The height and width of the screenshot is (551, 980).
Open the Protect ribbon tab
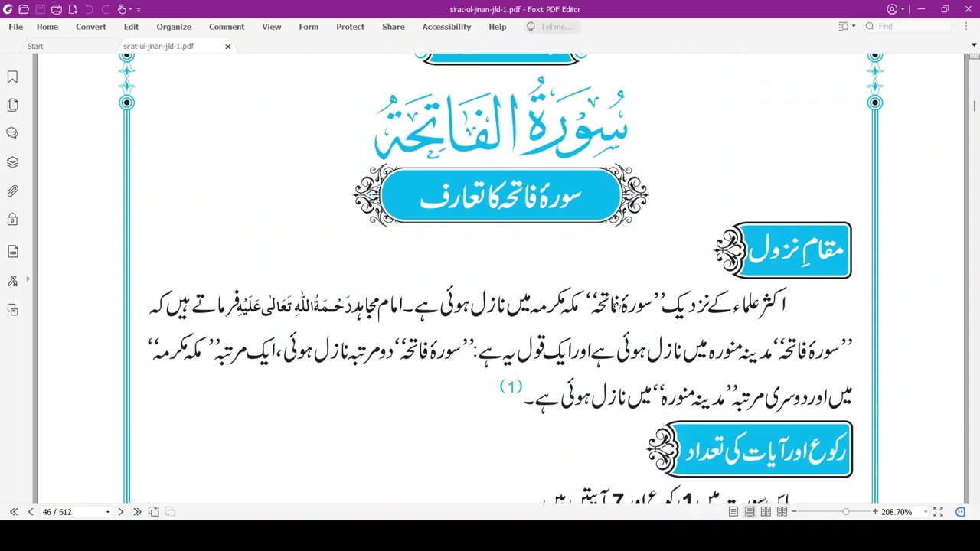click(350, 27)
